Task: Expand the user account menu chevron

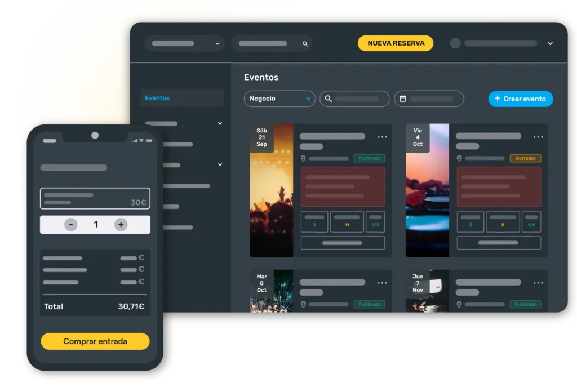Action: (550, 44)
